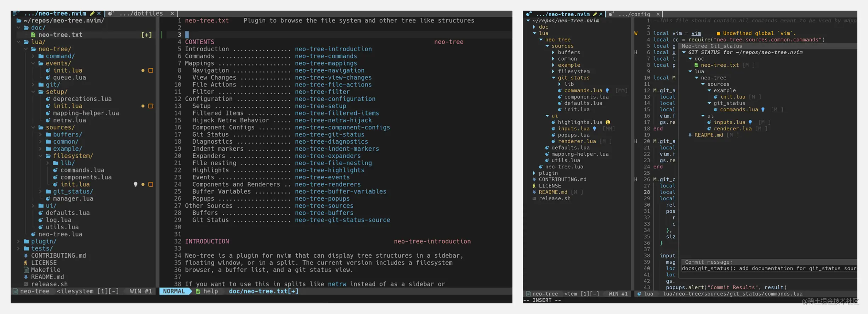The height and width of the screenshot is (314, 868).
Task: Click the script icon beside release.sh in right window
Action: (534, 198)
